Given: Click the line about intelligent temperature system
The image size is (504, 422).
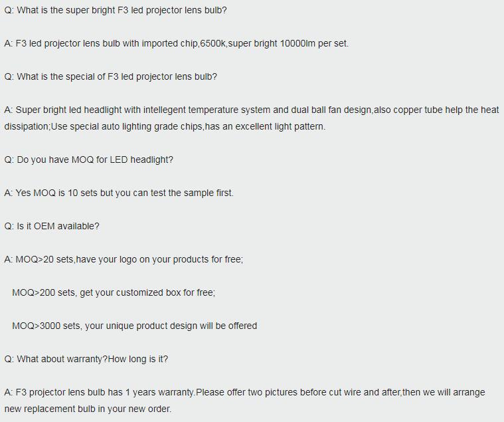Looking at the screenshot, I should (x=252, y=110).
